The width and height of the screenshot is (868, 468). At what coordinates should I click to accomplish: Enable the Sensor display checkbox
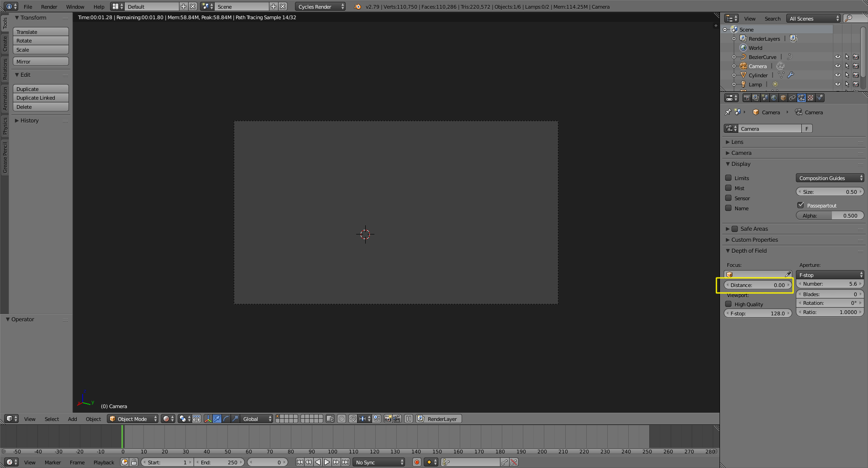[728, 198]
